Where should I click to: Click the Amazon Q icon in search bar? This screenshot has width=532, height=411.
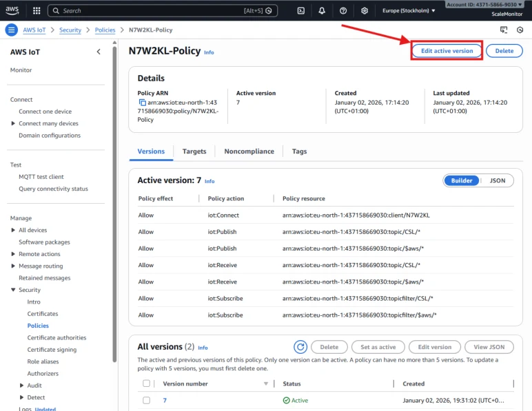(x=269, y=10)
